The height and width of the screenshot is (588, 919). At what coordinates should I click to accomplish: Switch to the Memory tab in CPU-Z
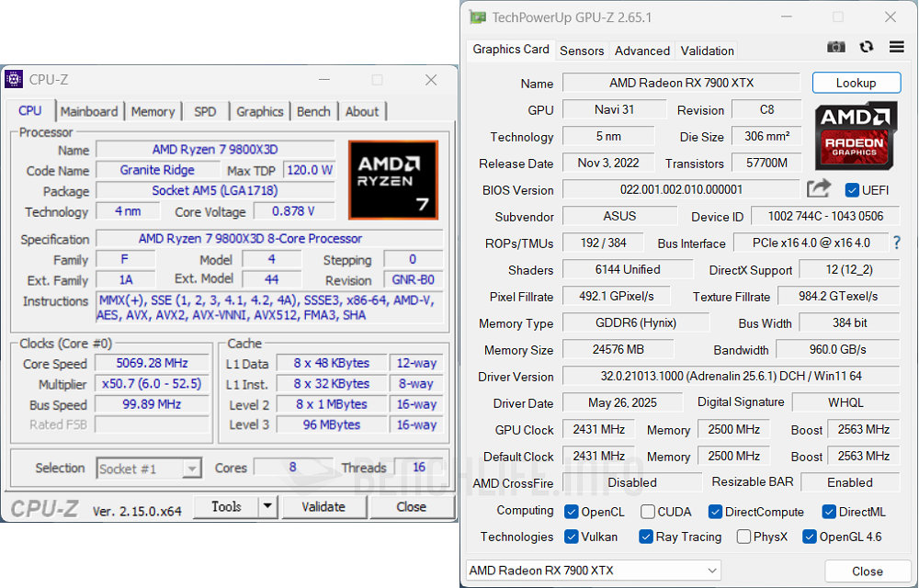click(x=153, y=111)
